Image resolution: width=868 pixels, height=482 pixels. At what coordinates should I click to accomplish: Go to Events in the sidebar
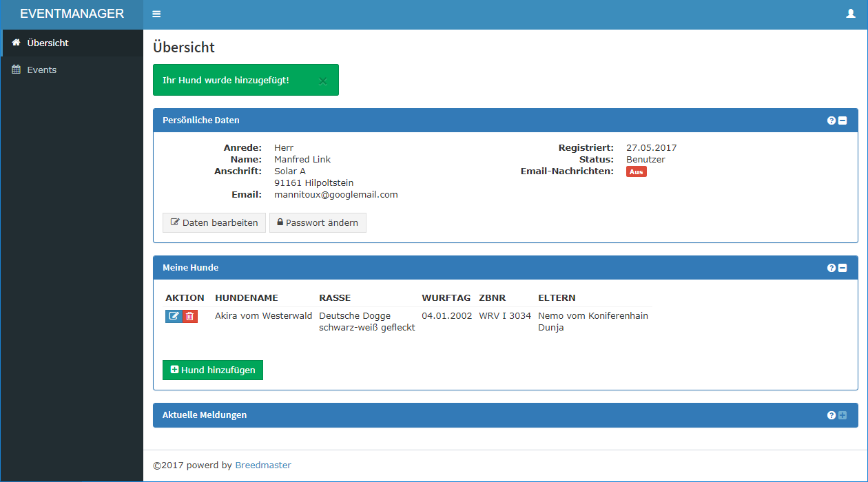(x=41, y=70)
